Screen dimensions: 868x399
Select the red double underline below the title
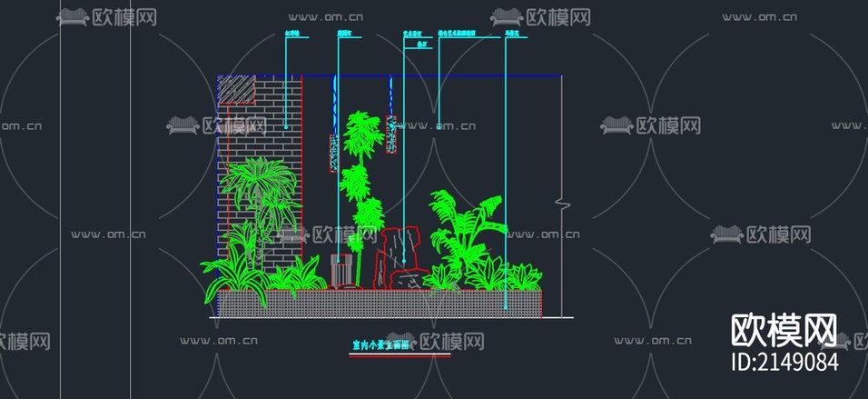pyautogui.click(x=399, y=355)
